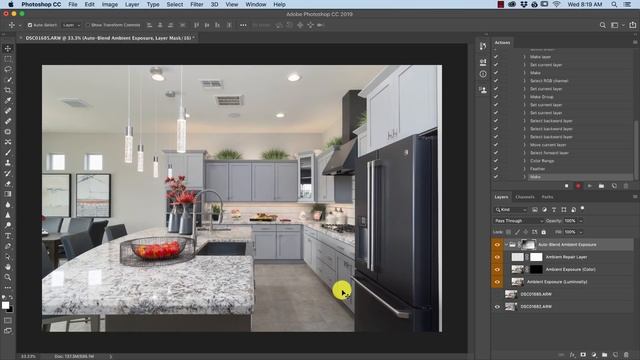Select the Rectangular Marquee tool

pos(8,59)
